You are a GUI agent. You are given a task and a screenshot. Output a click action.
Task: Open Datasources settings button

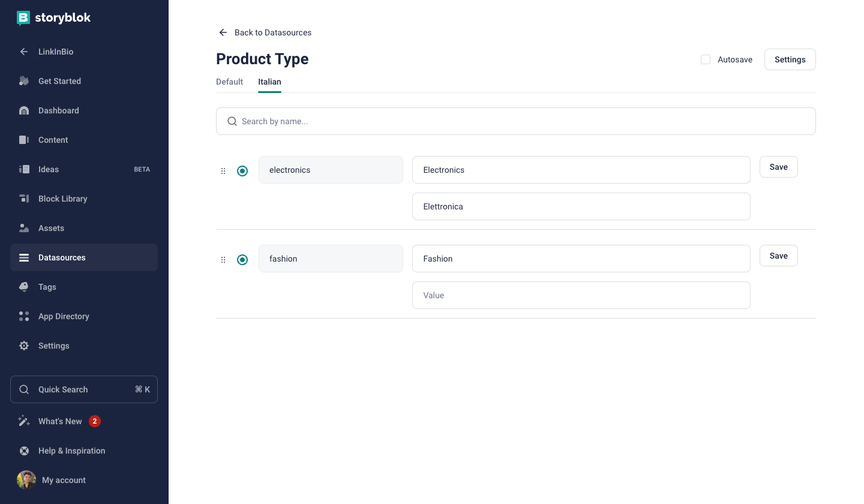click(790, 59)
